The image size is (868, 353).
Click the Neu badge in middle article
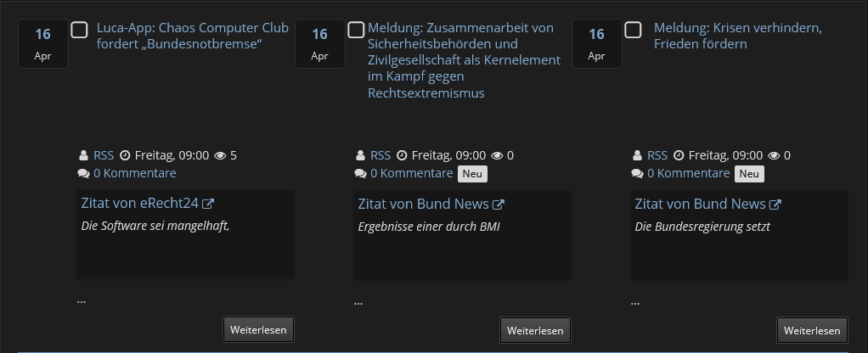tap(472, 173)
